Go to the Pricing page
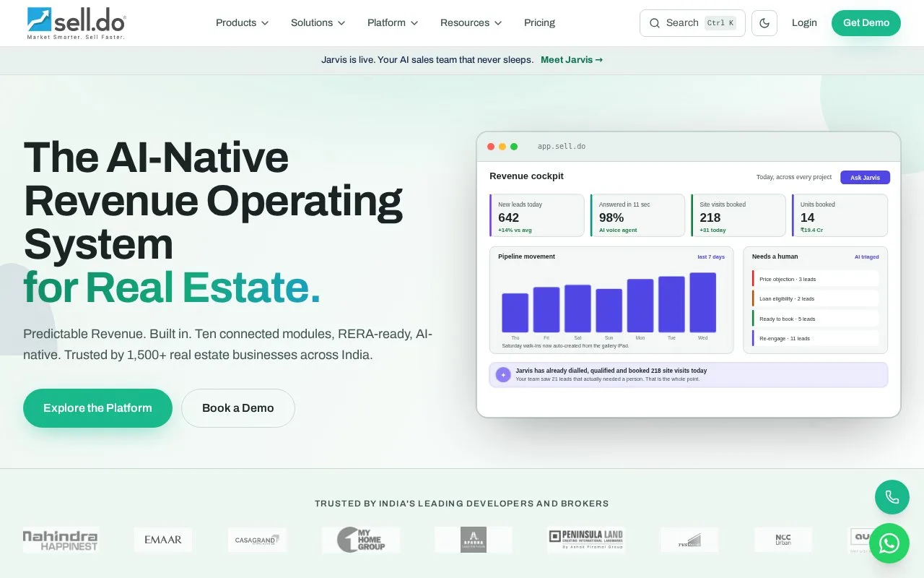This screenshot has width=924, height=578. click(539, 23)
